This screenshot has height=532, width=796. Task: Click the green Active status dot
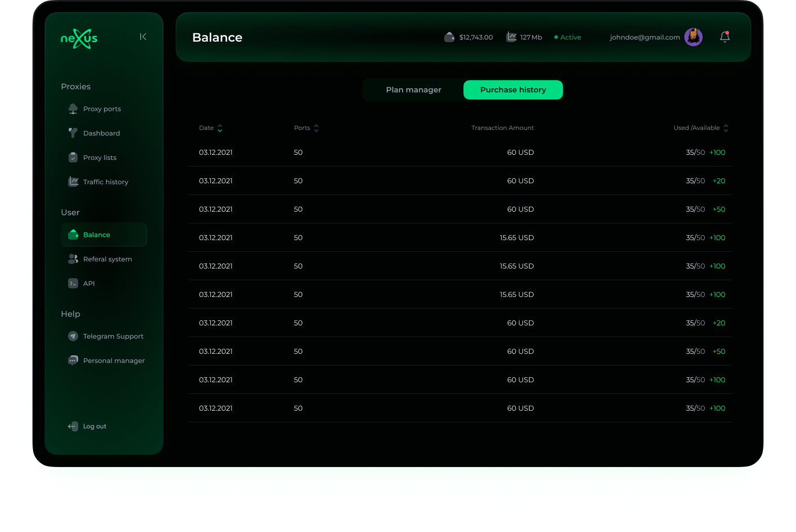[556, 37]
